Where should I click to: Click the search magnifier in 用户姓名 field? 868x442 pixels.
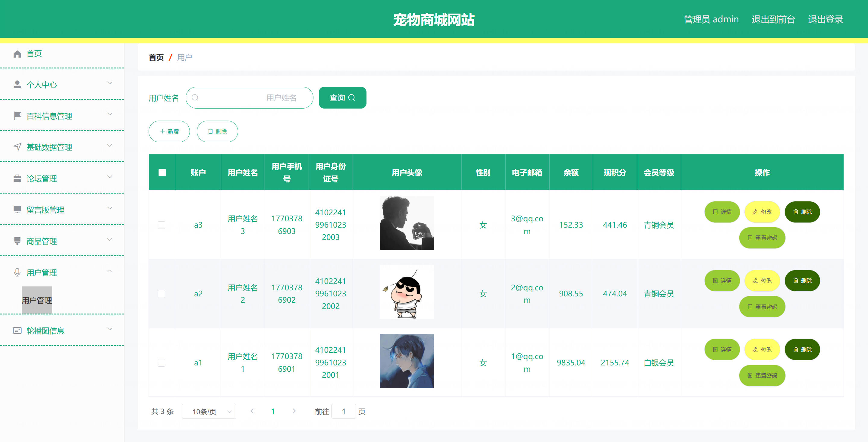pos(195,98)
